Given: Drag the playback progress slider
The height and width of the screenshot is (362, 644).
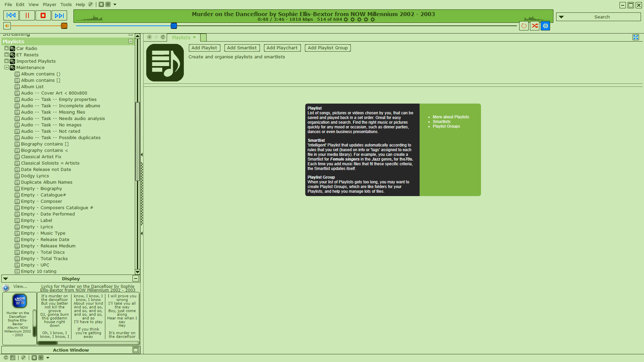Looking at the screenshot, I should pos(174,25).
